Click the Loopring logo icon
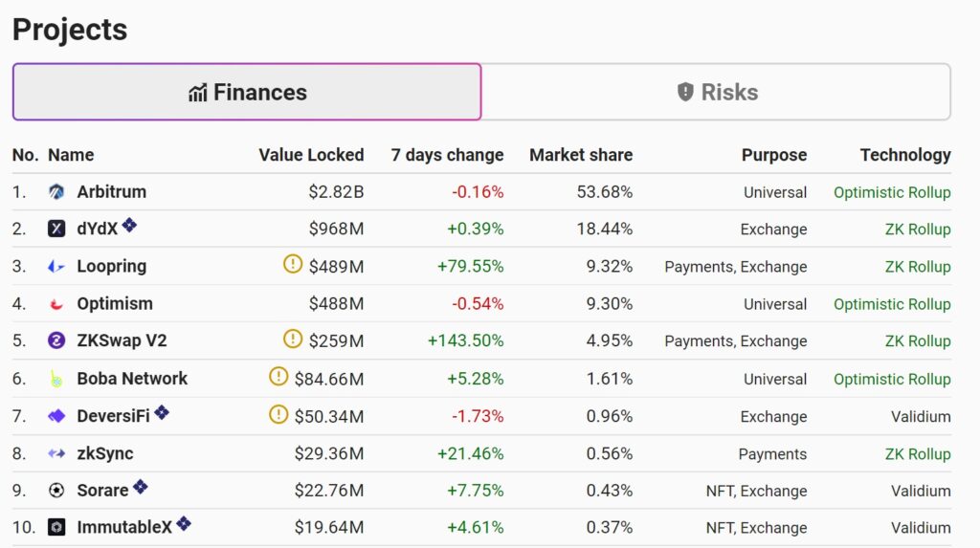 56,267
